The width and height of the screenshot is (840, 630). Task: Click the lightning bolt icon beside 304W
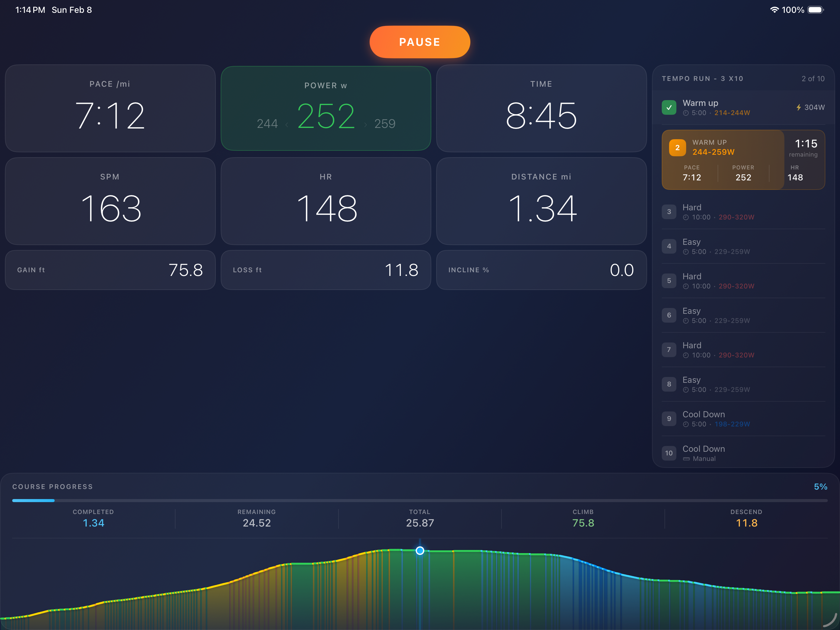tap(798, 107)
